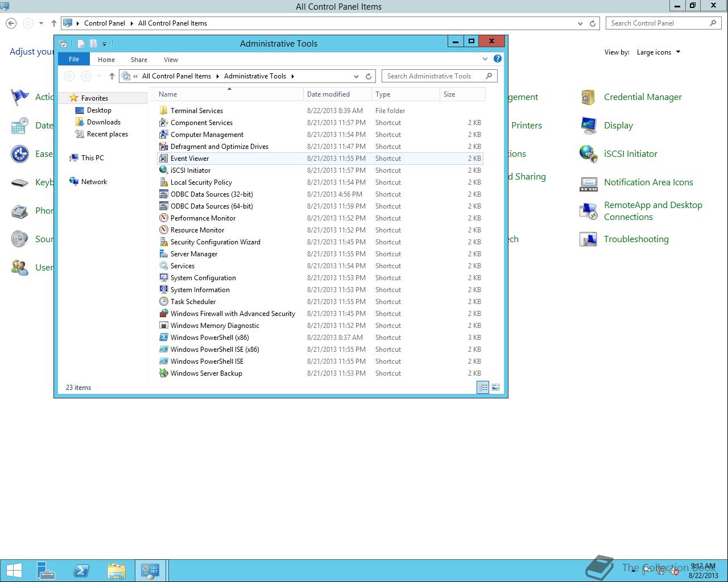Select the System Configuration icon
Screen dimensions: 728x582
pos(164,278)
